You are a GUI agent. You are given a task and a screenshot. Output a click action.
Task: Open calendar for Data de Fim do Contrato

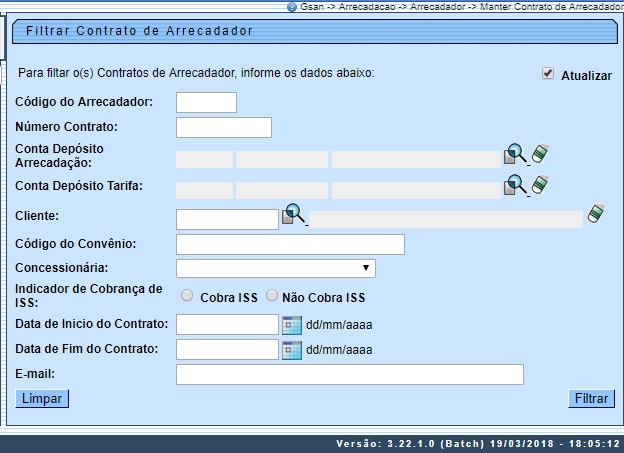pyautogui.click(x=291, y=349)
